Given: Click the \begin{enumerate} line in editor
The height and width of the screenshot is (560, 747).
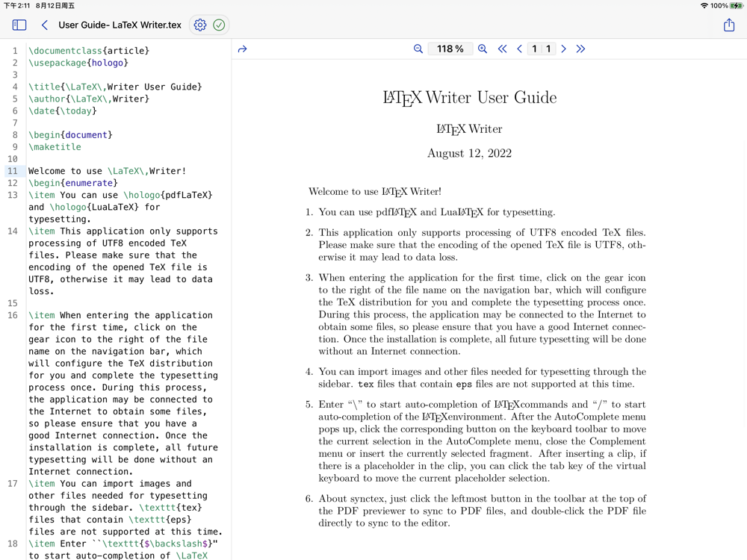Looking at the screenshot, I should (73, 183).
